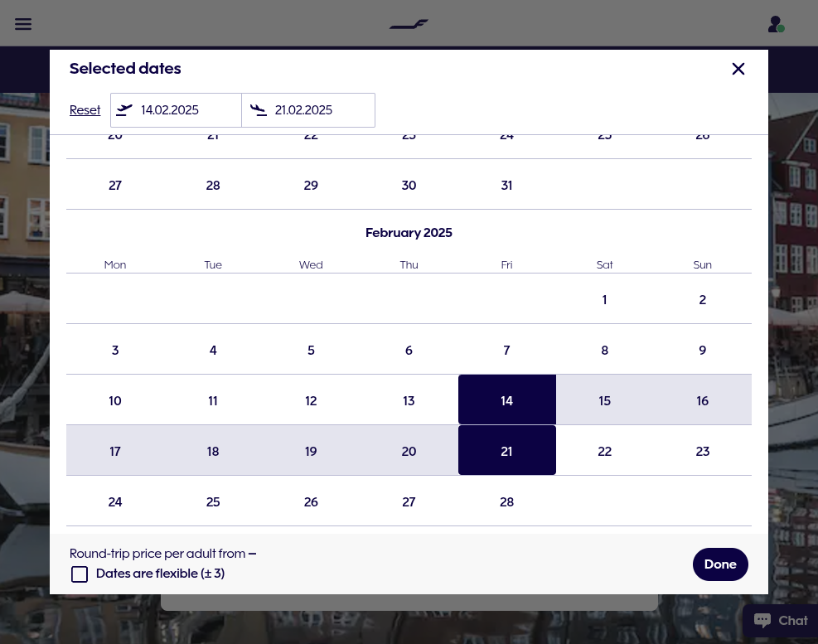Select the return date field 21.02.2025

click(x=308, y=110)
